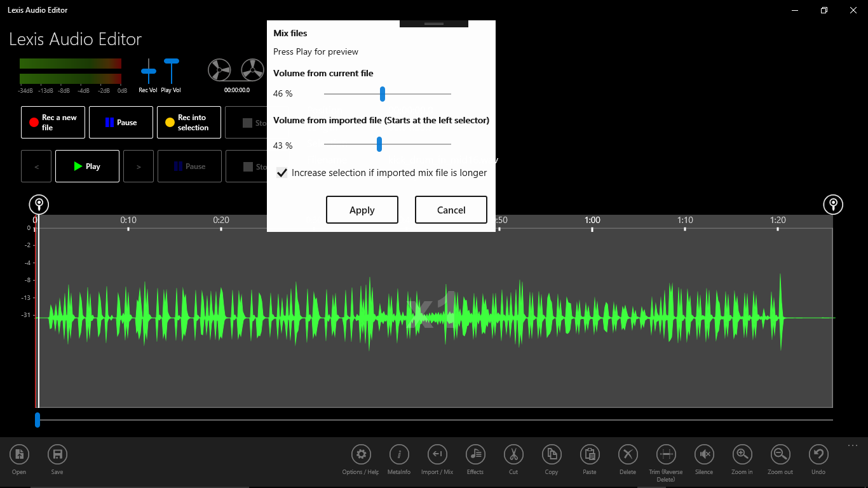868x488 pixels.
Task: Start recording with Rec a new file
Action: [53, 122]
